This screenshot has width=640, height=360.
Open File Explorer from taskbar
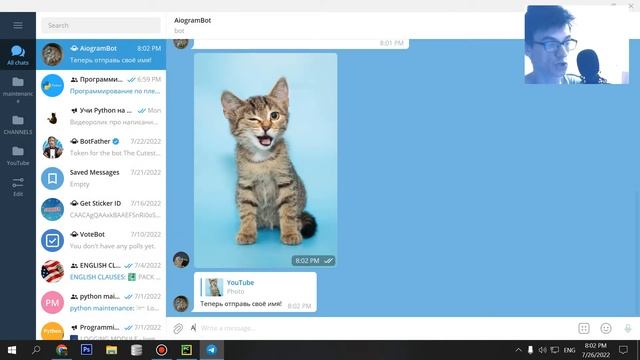[111, 350]
